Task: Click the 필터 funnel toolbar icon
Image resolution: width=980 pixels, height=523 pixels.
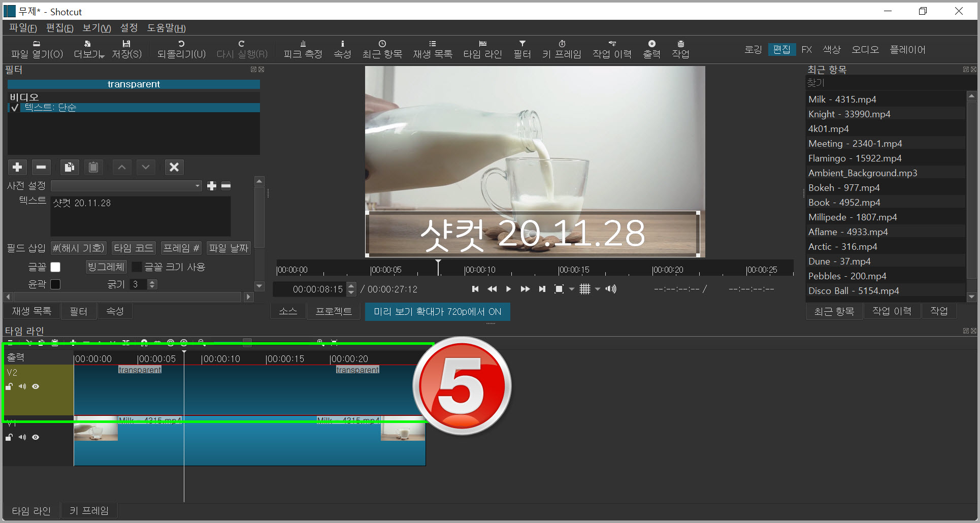Action: (x=522, y=49)
